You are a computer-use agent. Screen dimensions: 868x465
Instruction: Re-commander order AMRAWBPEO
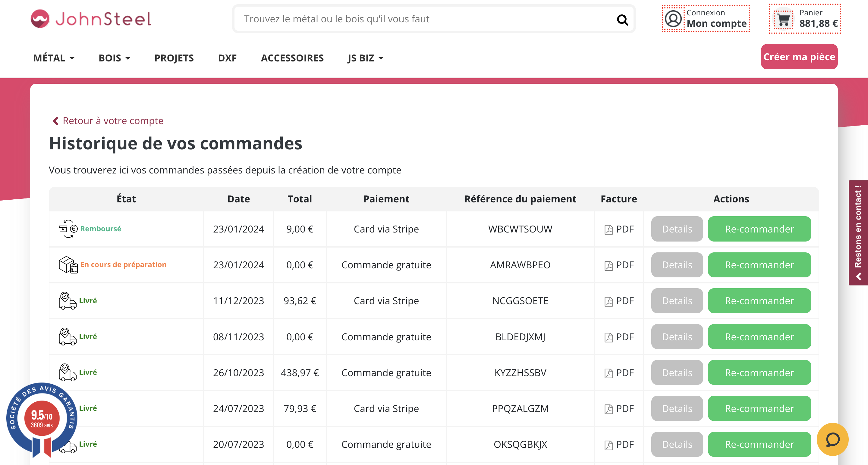click(x=759, y=265)
